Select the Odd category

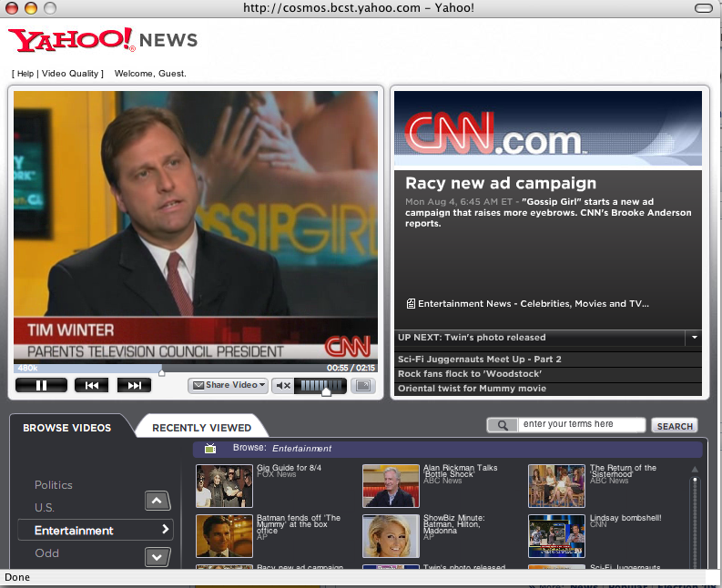(47, 553)
